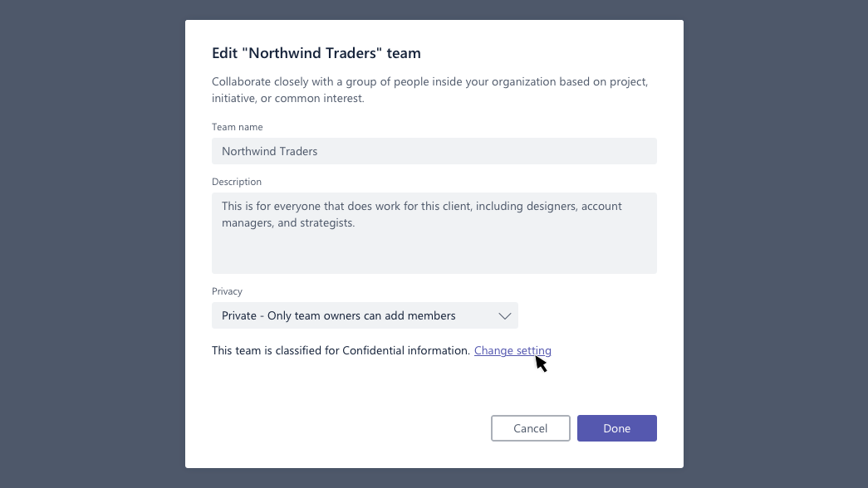Place cursor in the team Description box
Image resolution: width=868 pixels, height=488 pixels.
pos(434,232)
